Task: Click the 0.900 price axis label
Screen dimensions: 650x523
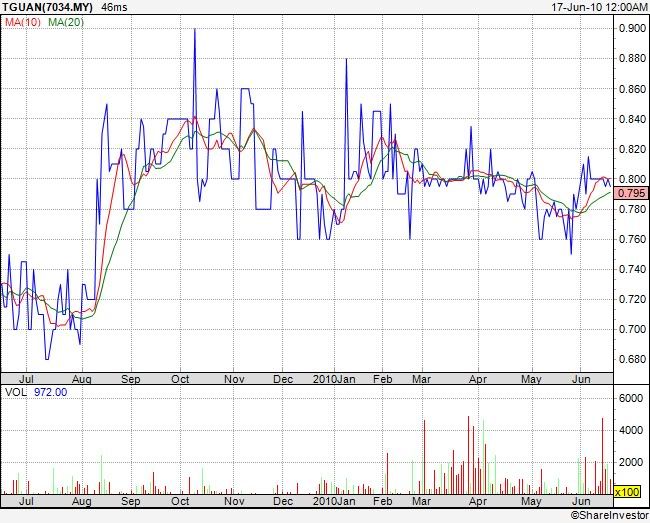Action: (631, 28)
